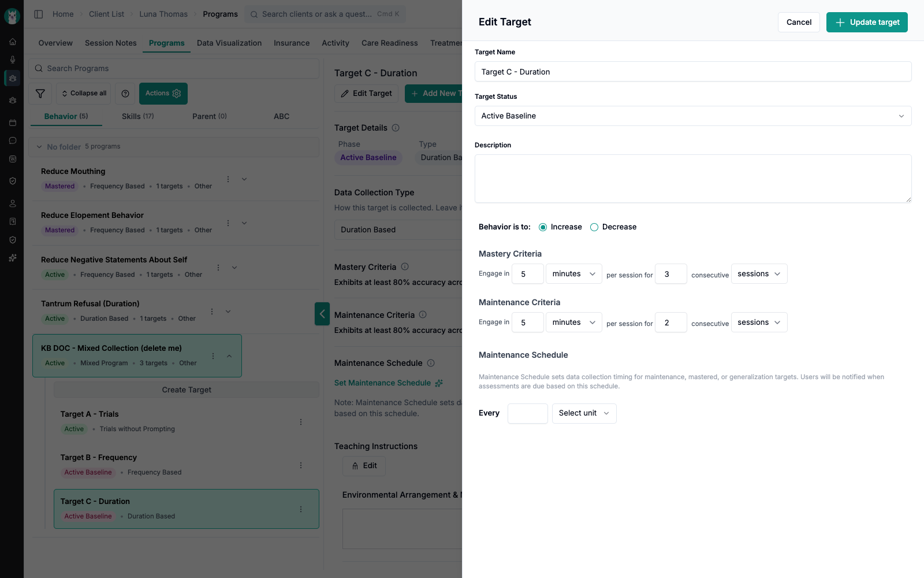The image size is (924, 578).
Task: Select the Increase radio button
Action: [x=543, y=227]
